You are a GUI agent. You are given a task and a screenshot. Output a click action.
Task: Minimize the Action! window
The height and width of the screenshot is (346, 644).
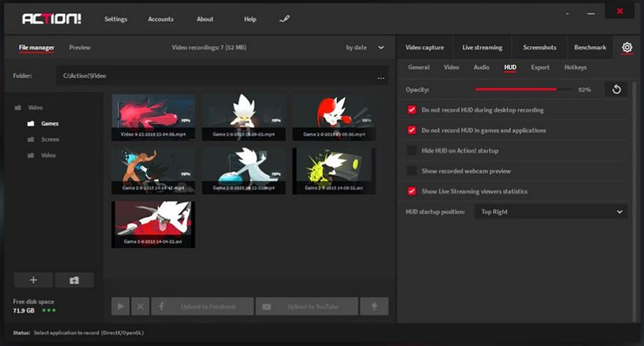pos(591,14)
